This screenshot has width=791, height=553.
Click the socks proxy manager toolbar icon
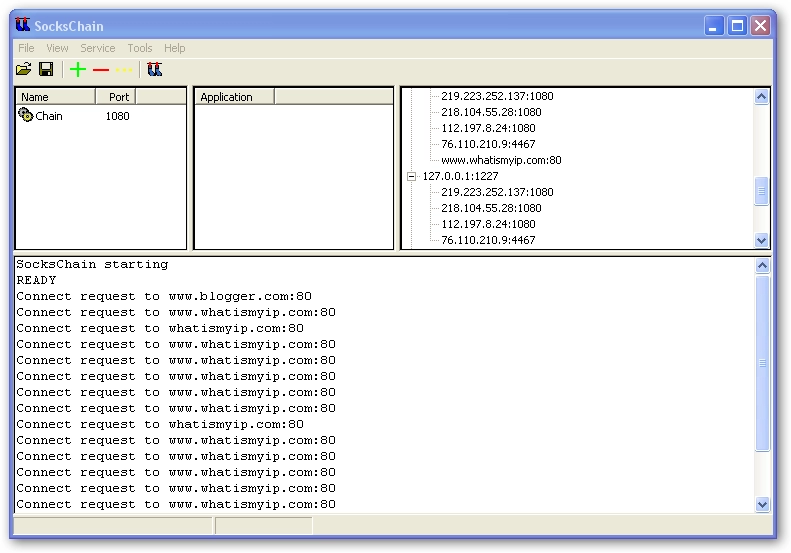(154, 69)
